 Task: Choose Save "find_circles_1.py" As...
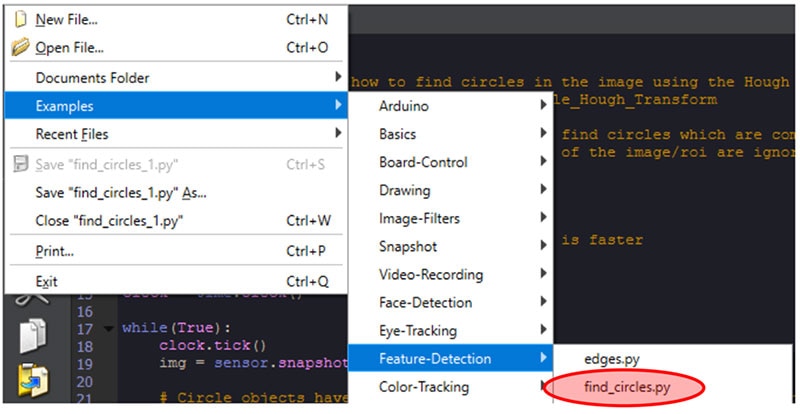(121, 192)
